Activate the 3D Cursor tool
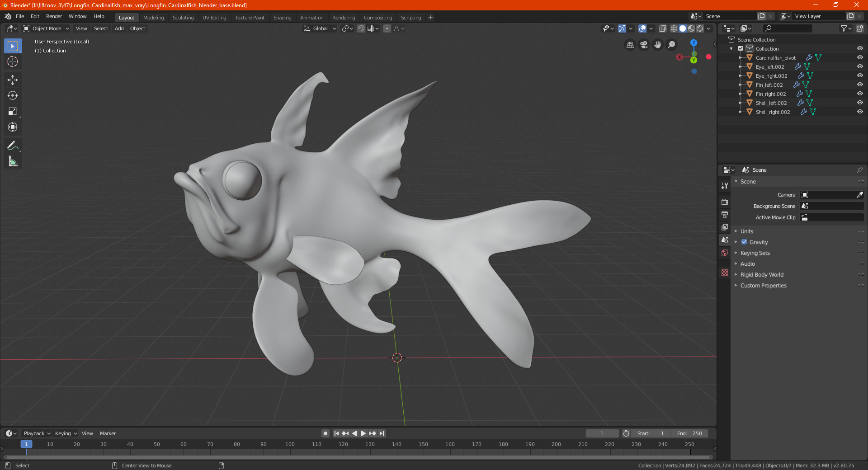 pos(13,61)
